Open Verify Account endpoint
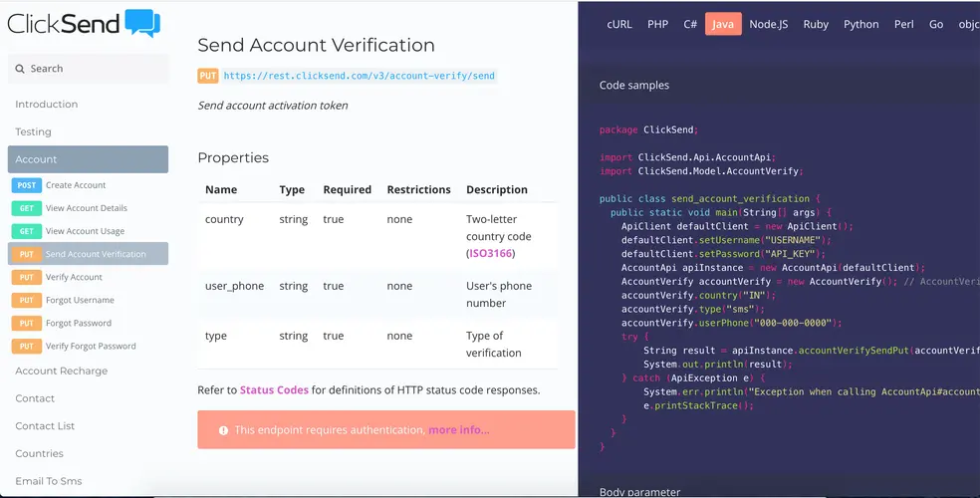Image resolution: width=980 pixels, height=498 pixels. pyautogui.click(x=74, y=277)
